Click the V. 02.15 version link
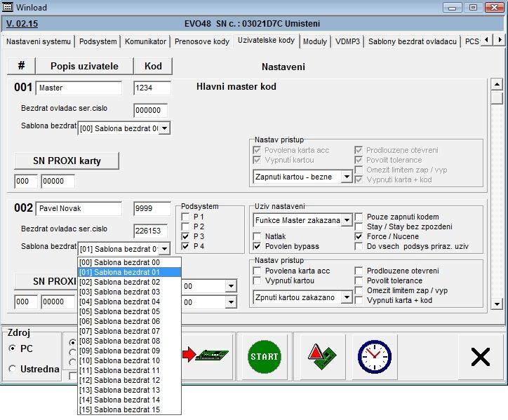Screen dimensions: 508x420 pos(22,23)
